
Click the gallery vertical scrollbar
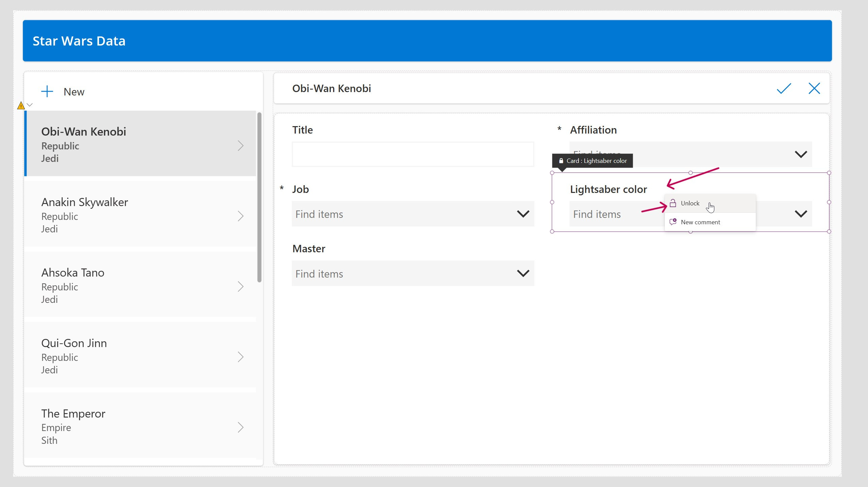click(259, 197)
